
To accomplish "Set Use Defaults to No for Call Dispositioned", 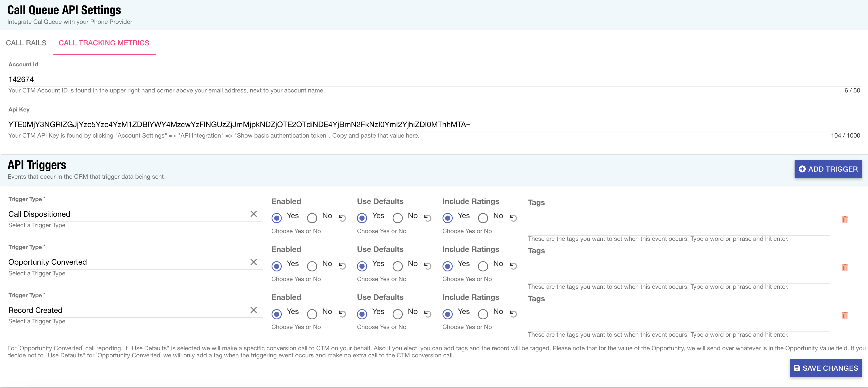I will click(x=398, y=218).
